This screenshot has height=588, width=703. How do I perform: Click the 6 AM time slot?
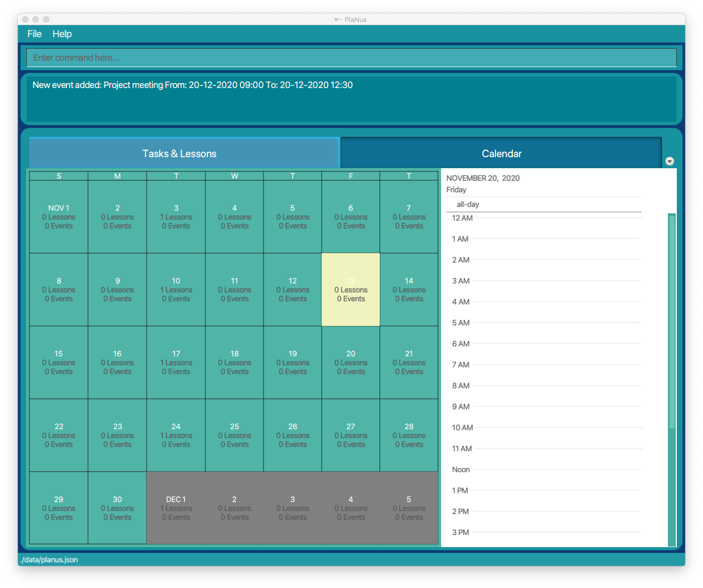coord(547,343)
